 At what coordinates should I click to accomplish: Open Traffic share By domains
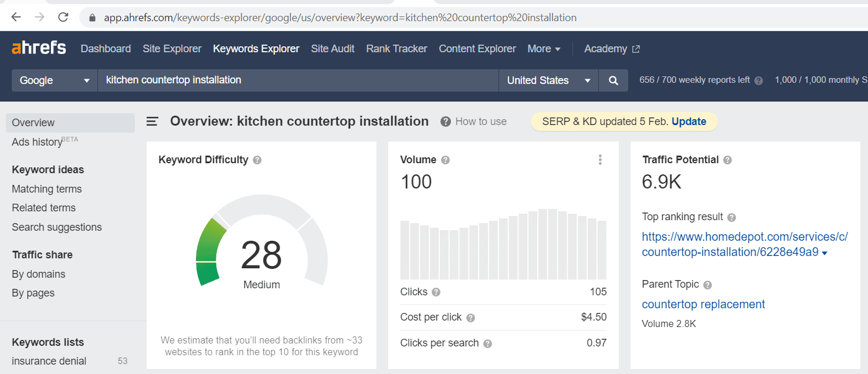[x=39, y=274]
